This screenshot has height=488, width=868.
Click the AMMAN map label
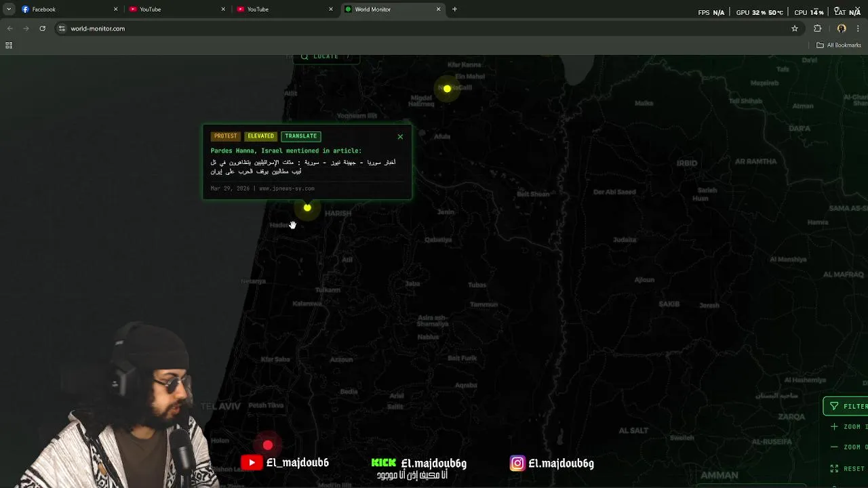(719, 476)
